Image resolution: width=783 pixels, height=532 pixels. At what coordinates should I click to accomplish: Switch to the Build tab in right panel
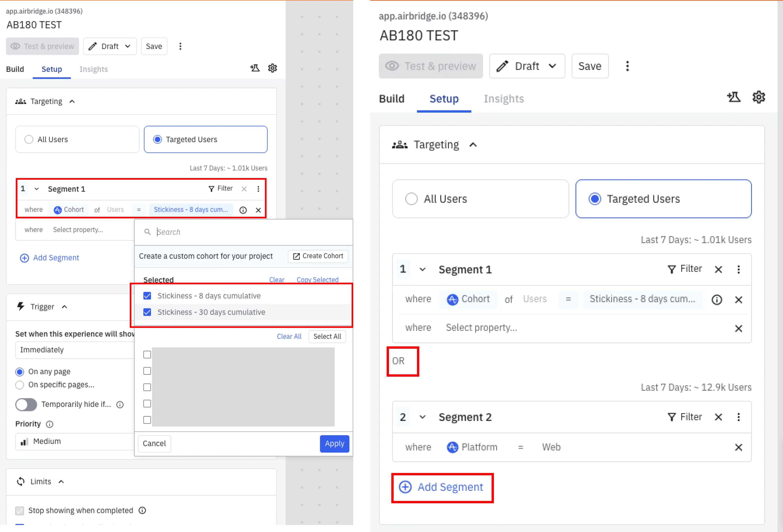[391, 99]
